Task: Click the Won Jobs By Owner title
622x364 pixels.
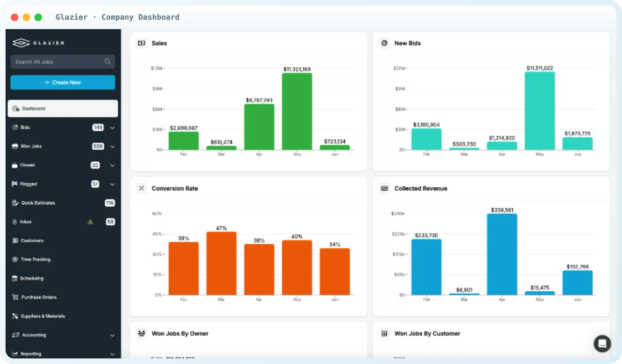Action: 180,333
